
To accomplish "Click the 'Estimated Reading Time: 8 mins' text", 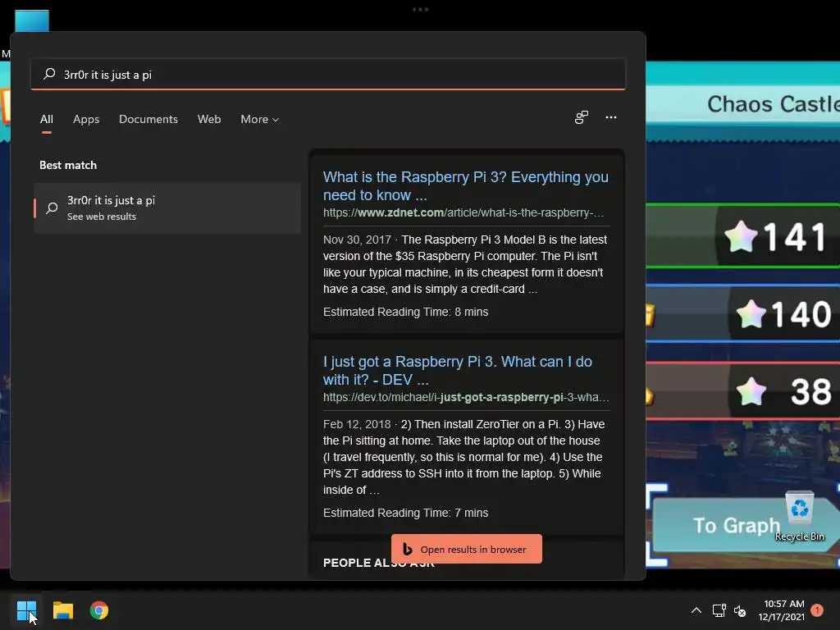I will click(405, 312).
